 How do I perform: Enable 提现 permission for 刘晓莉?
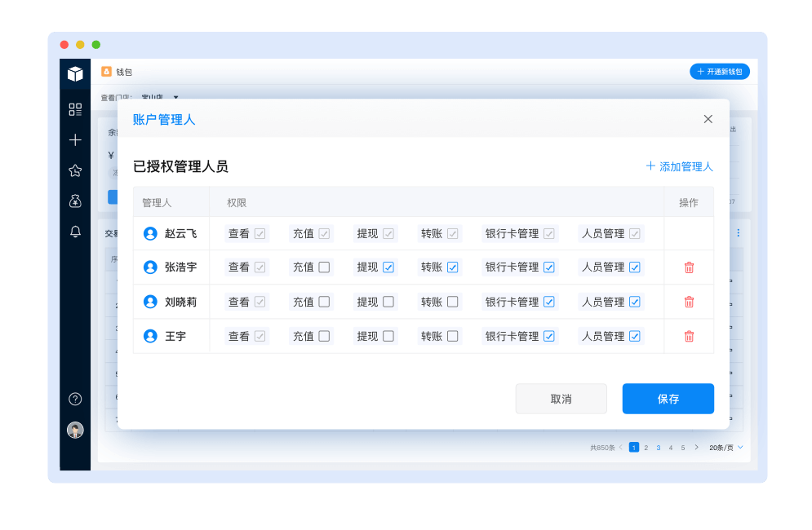pos(388,302)
